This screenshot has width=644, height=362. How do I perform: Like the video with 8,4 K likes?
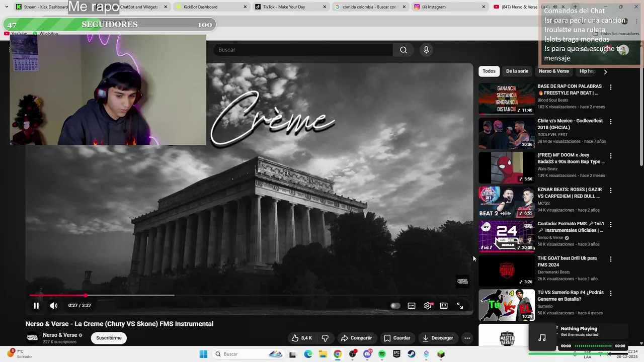pyautogui.click(x=301, y=338)
